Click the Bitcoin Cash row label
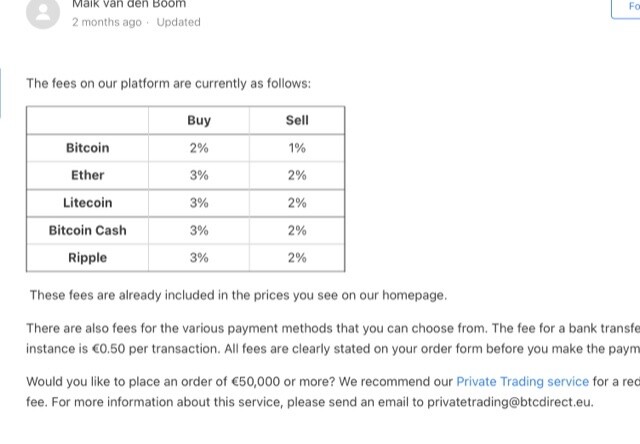 87,230
